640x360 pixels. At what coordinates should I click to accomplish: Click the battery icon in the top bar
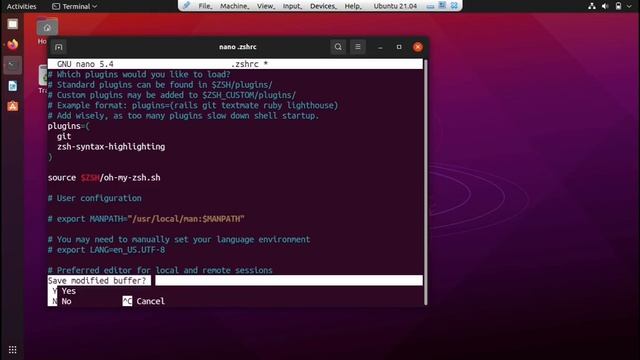(x=618, y=6)
